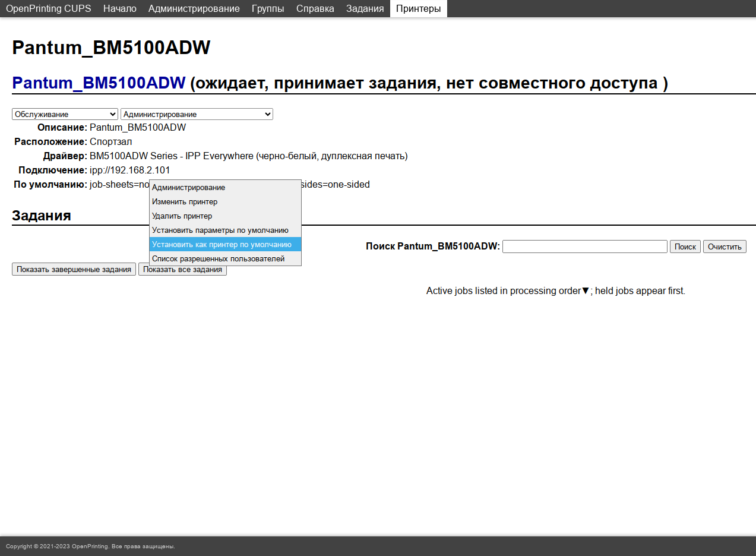Open the Администрирование printer dropdown

pyautogui.click(x=197, y=114)
